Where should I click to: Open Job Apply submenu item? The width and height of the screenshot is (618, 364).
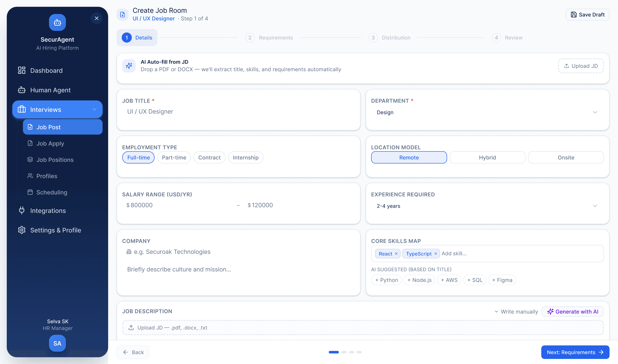pyautogui.click(x=63, y=143)
